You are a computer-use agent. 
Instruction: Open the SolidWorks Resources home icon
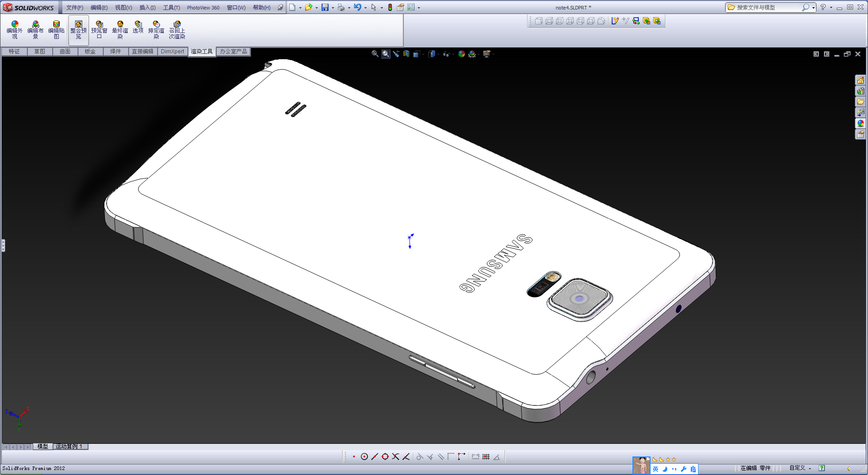click(860, 80)
